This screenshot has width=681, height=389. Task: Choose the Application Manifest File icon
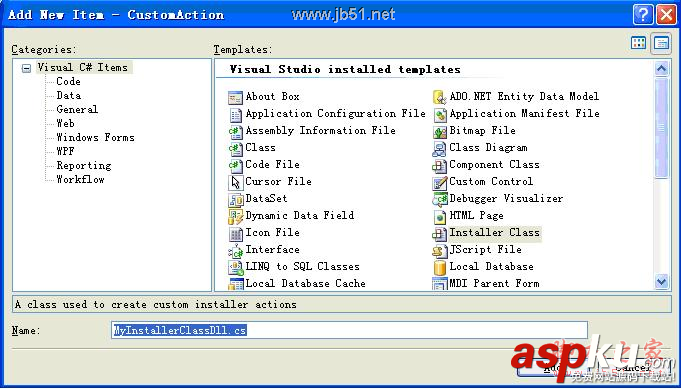[x=440, y=115]
